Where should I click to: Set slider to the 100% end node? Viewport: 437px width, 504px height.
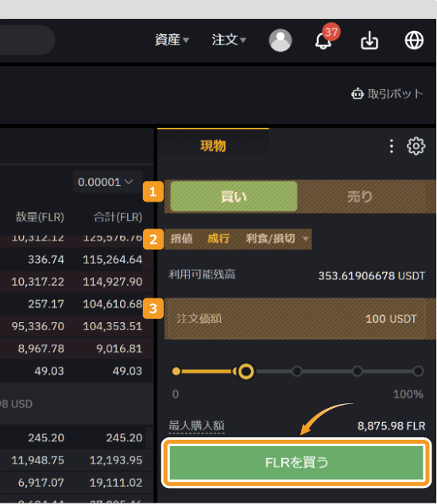pyautogui.click(x=418, y=371)
